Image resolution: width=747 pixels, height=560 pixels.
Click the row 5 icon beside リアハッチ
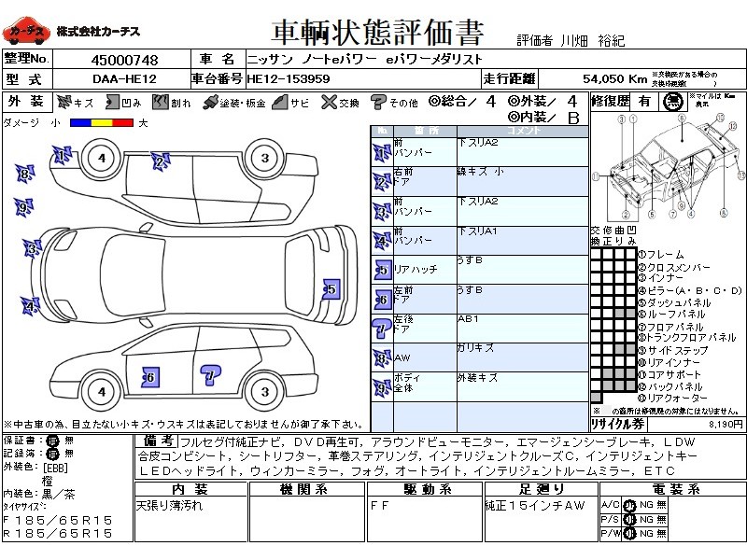tap(383, 270)
